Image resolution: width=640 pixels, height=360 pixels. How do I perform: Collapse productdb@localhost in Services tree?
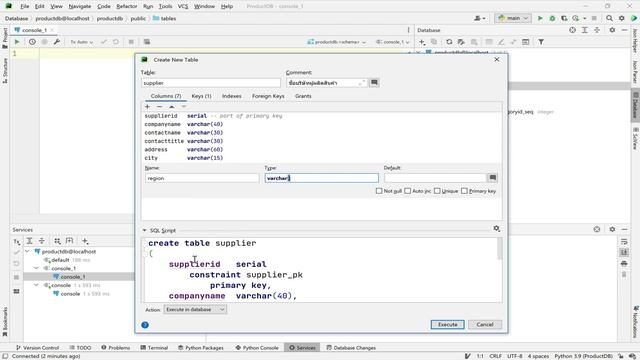27,251
